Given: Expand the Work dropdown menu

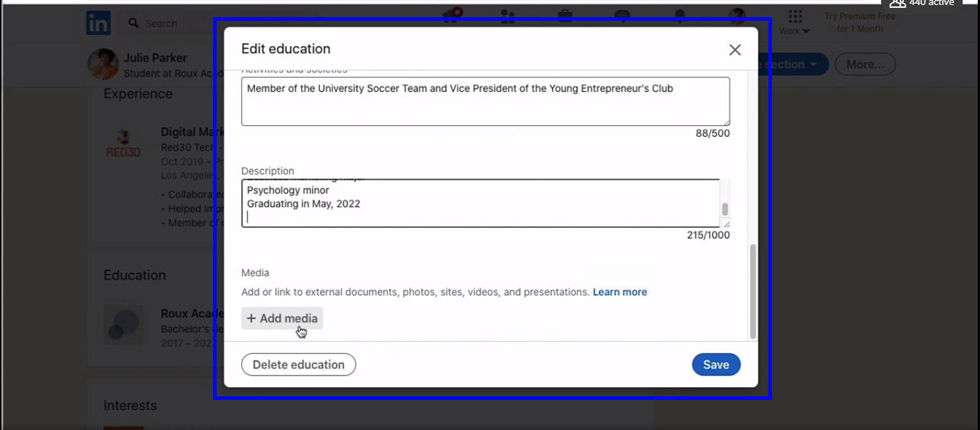Looking at the screenshot, I should point(795,31).
